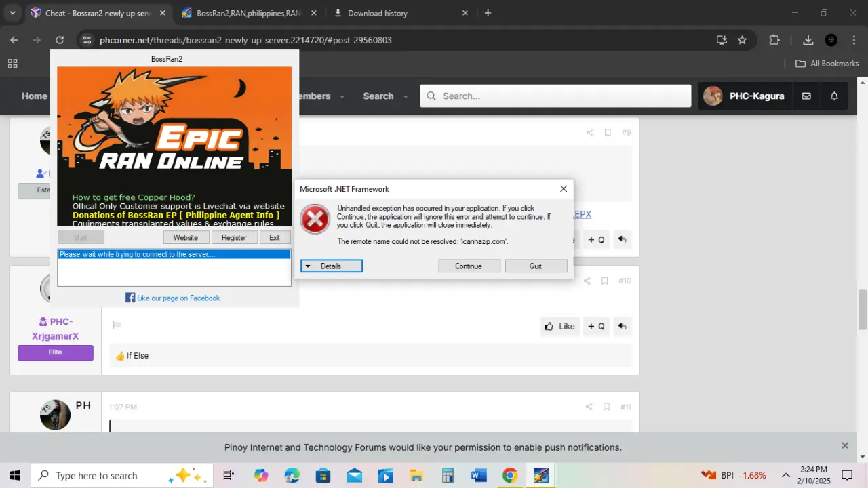This screenshot has width=868, height=488.
Task: Open the Search menu in forum navigation
Action: click(x=378, y=96)
